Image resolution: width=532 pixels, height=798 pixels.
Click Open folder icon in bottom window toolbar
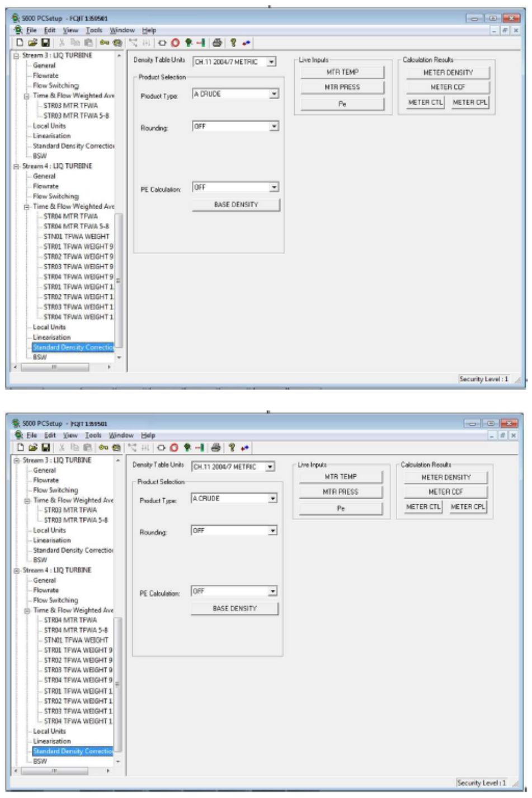tap(32, 447)
